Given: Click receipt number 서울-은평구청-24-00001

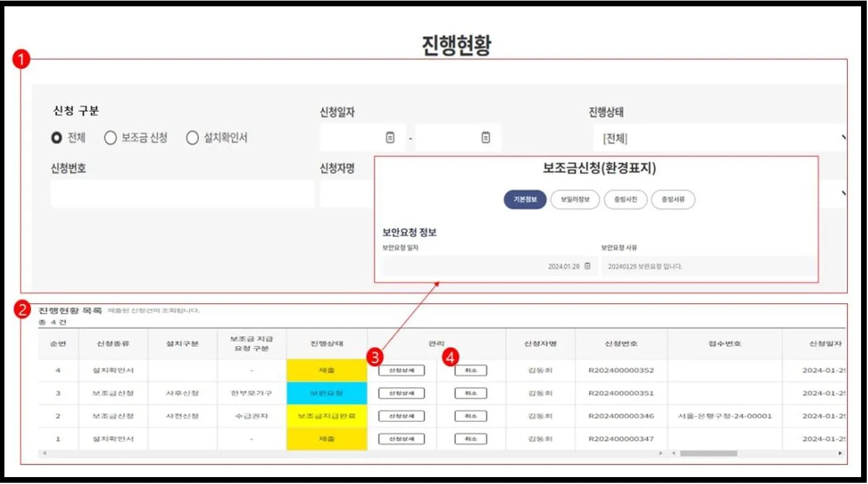Looking at the screenshot, I should 725,416.
